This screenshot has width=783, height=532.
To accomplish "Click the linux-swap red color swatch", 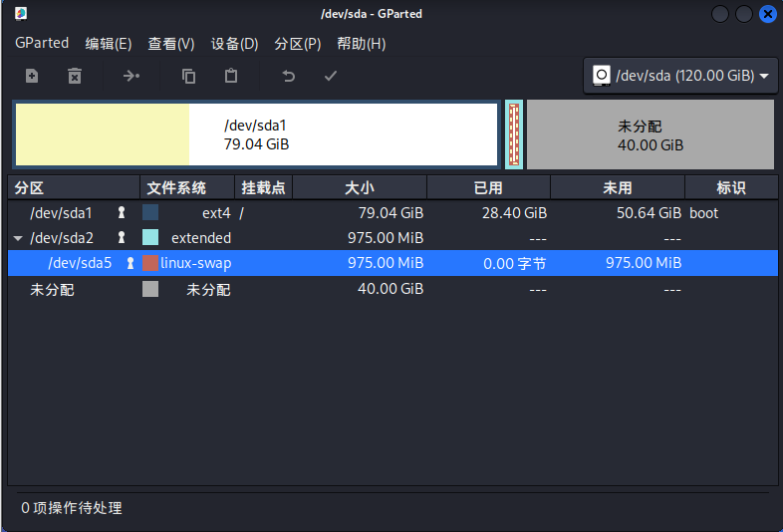I will 150,263.
